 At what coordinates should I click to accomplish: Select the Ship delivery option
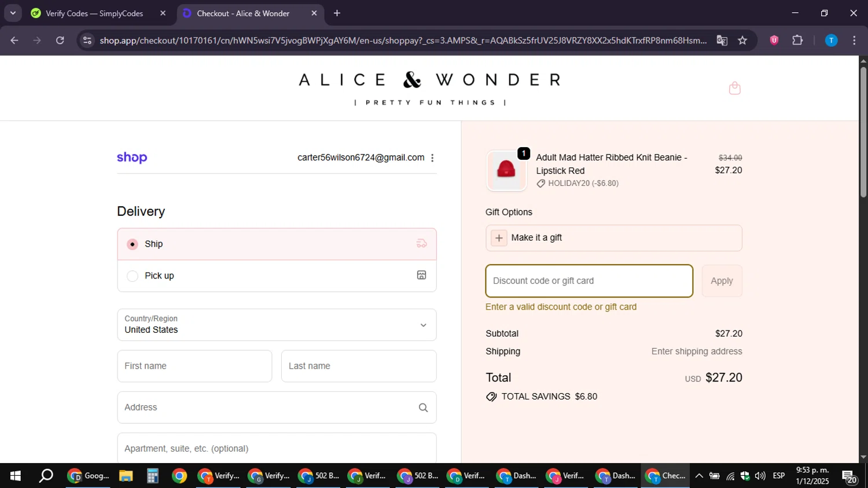coord(277,244)
